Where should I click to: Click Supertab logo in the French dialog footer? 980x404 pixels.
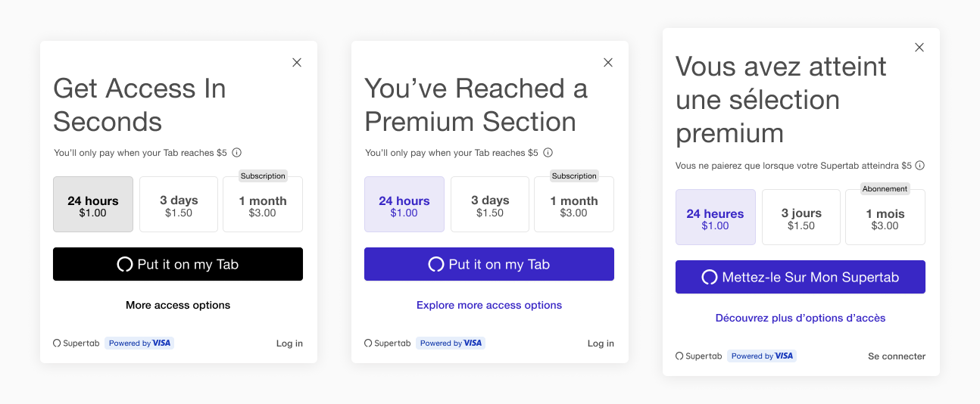click(x=698, y=356)
